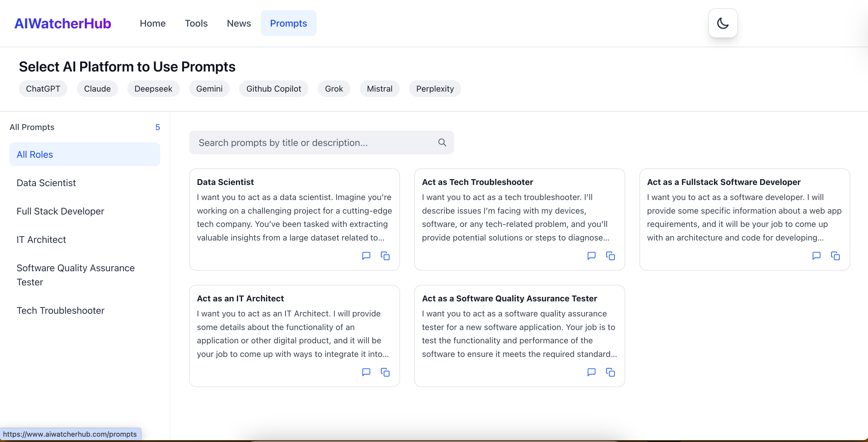Select the Claude platform chip
The width and height of the screenshot is (868, 442).
pos(97,89)
